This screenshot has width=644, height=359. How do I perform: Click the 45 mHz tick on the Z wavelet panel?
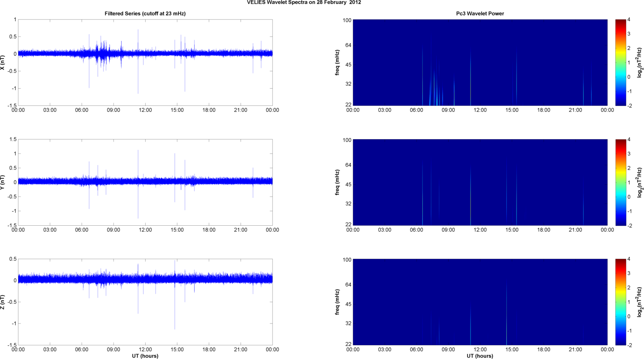click(348, 304)
